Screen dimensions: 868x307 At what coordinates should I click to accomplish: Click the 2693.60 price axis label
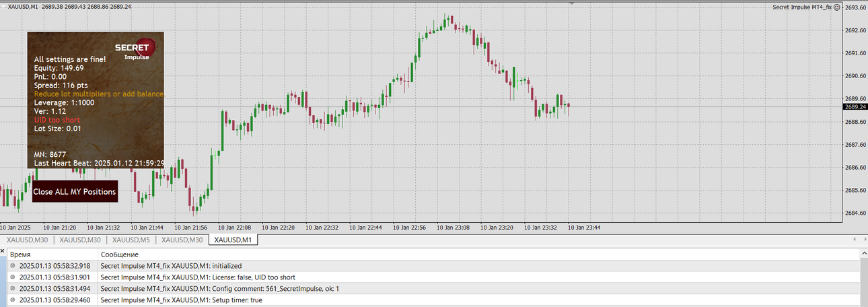click(x=855, y=7)
